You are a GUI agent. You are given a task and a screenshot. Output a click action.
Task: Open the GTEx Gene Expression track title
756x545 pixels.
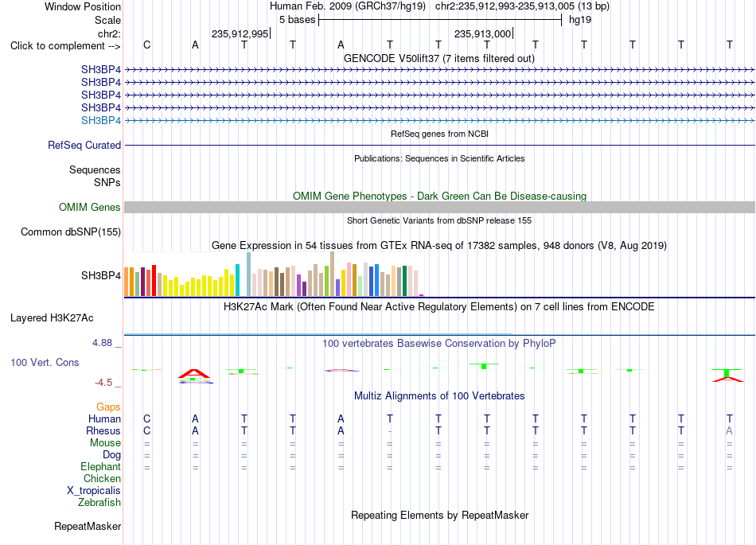pos(438,245)
